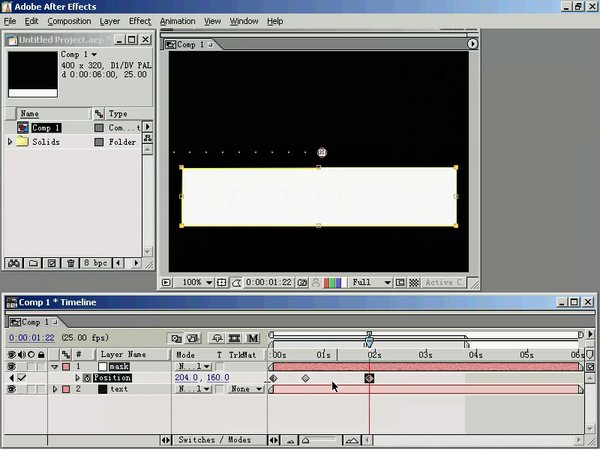Click the Project label column header icon
Image resolution: width=600 pixels, height=450 pixels.
tap(99, 114)
